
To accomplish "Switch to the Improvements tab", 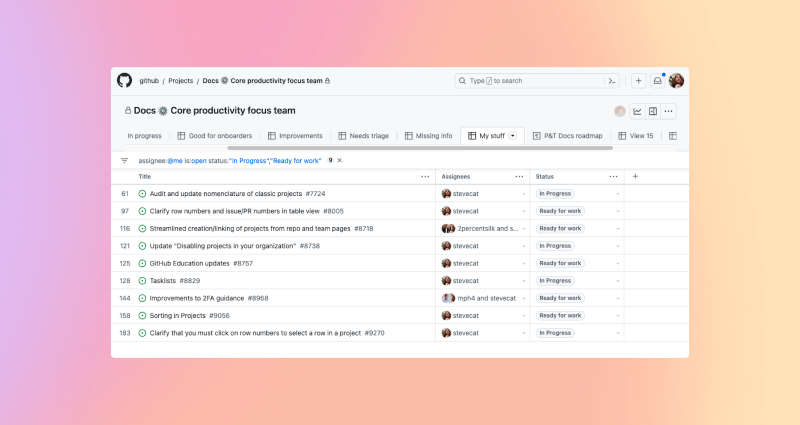I will (295, 136).
